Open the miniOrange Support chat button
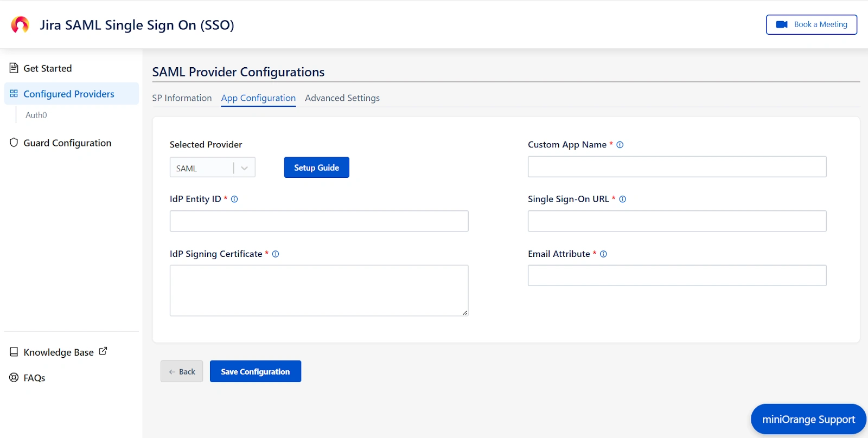Image resolution: width=868 pixels, height=438 pixels. pos(808,419)
